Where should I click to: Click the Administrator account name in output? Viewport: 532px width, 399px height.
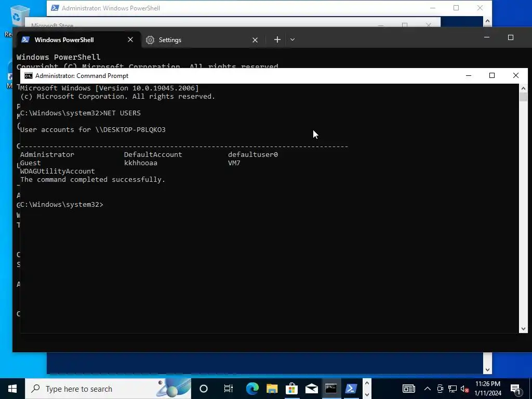pos(47,155)
